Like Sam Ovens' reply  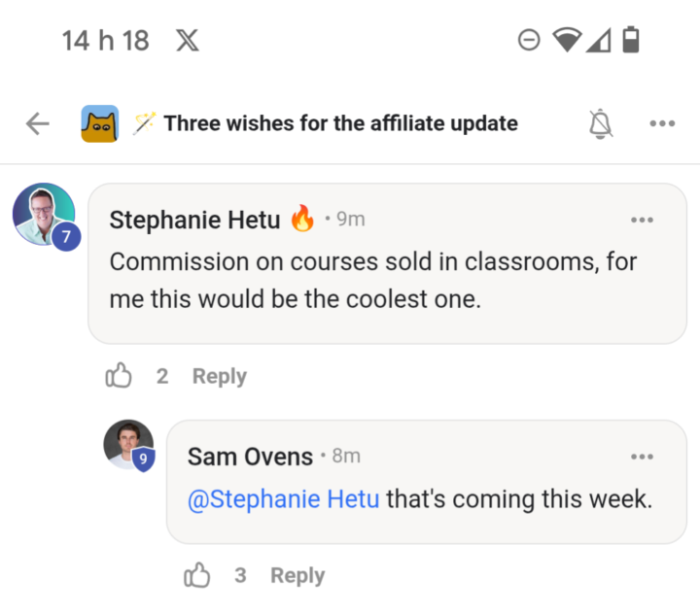coord(196,575)
